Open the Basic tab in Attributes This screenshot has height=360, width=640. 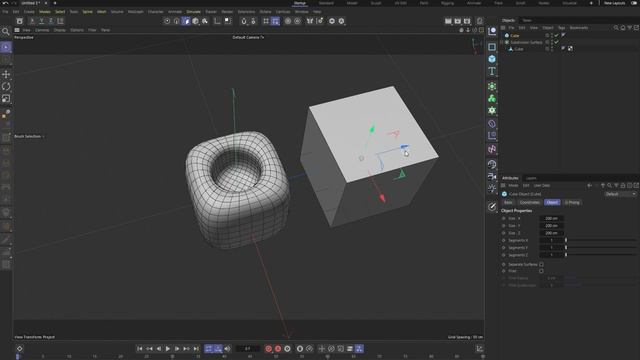point(508,202)
